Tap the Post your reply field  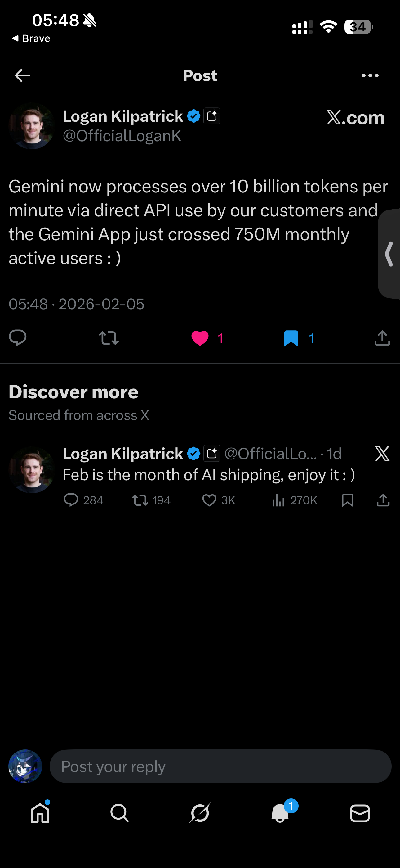click(x=220, y=766)
